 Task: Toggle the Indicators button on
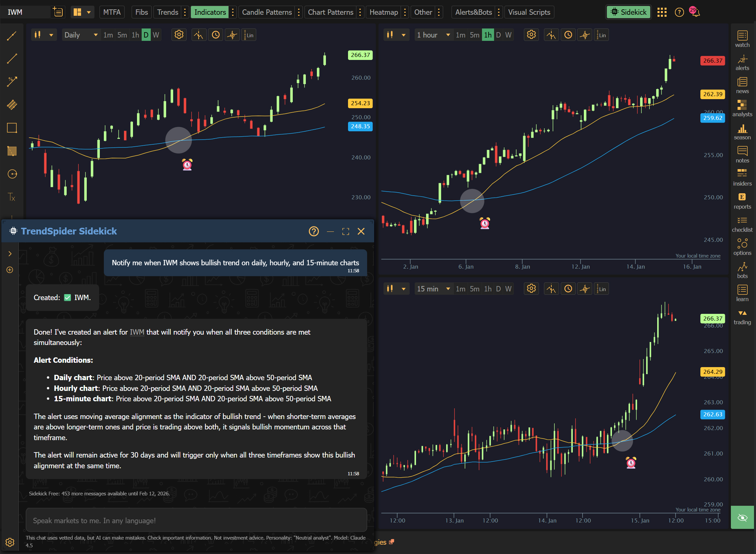tap(210, 12)
